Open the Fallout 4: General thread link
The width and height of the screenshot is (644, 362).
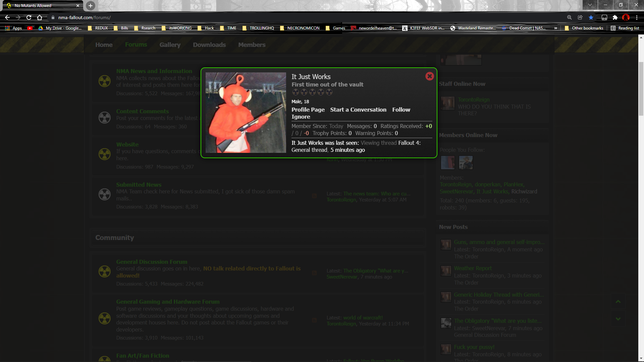356,146
